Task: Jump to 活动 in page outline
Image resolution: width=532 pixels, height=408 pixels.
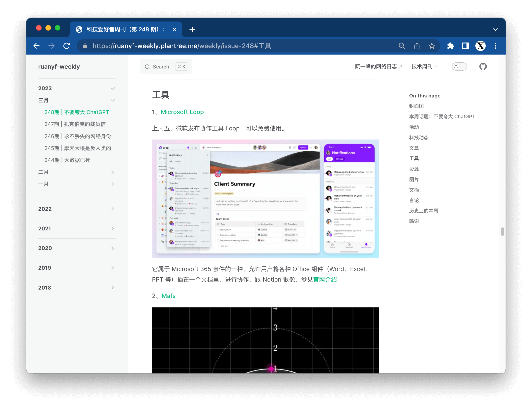Action: [414, 127]
